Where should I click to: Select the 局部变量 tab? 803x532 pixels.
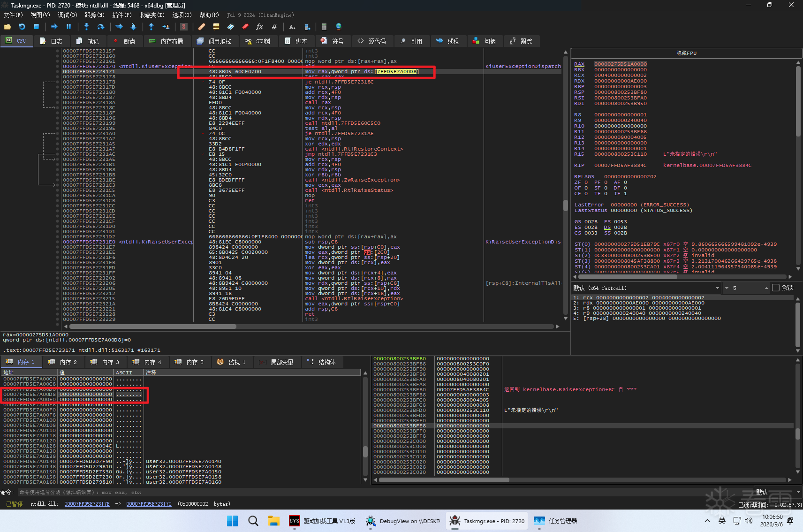[x=277, y=362]
